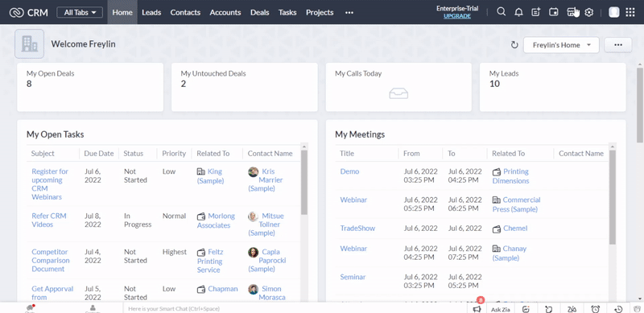Open Chanay (Sample) account link
Viewport: 644px width, 313px height.
click(x=510, y=253)
